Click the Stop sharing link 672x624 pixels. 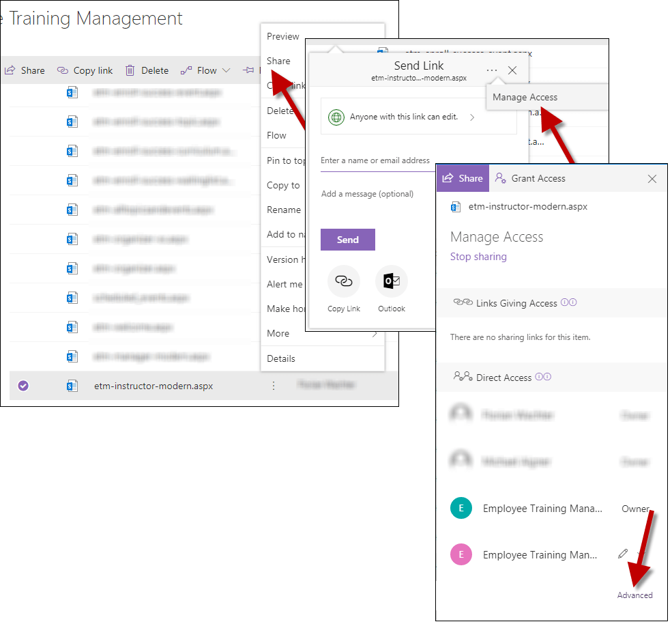coord(478,257)
